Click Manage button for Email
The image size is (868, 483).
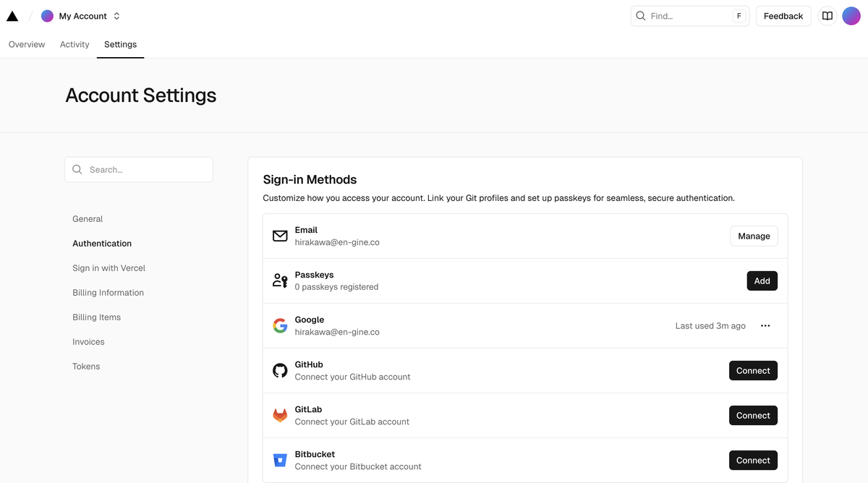pos(754,236)
